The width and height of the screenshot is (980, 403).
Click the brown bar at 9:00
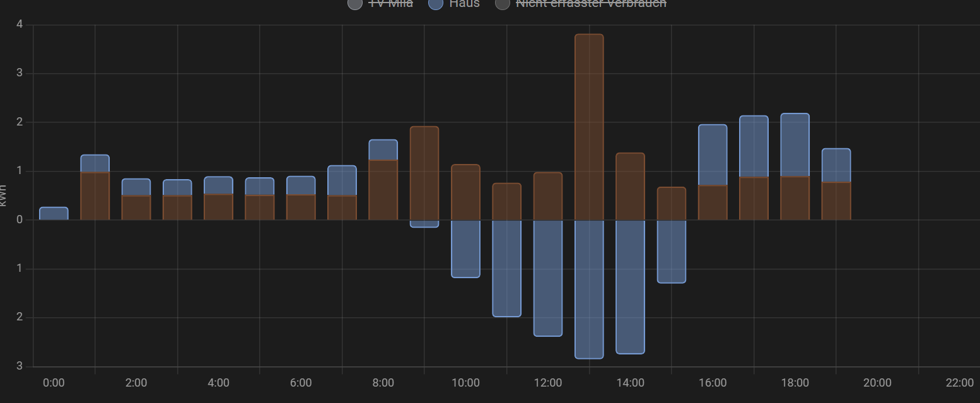[424, 173]
